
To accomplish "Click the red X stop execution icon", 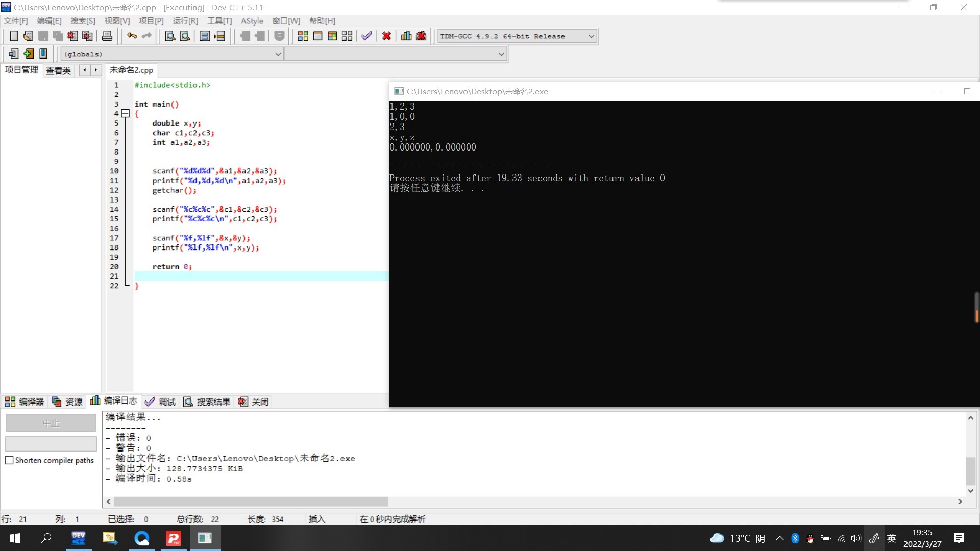I will click(386, 36).
